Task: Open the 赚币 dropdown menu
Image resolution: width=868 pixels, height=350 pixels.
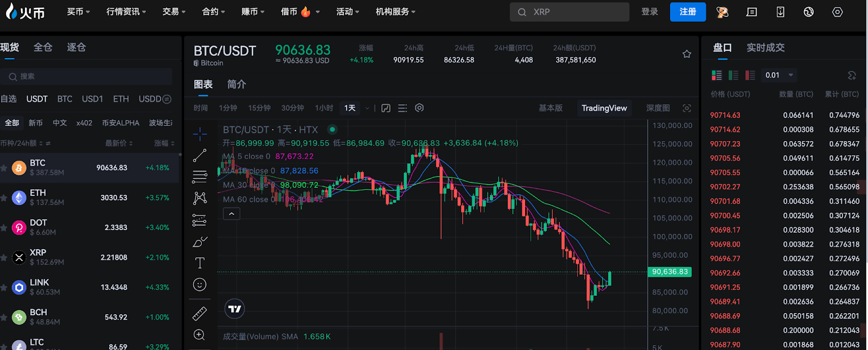Action: [x=253, y=11]
